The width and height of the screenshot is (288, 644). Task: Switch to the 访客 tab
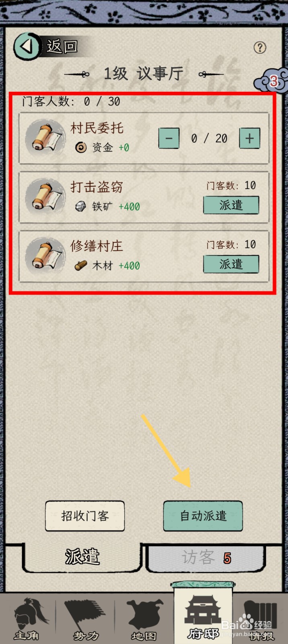pyautogui.click(x=205, y=558)
